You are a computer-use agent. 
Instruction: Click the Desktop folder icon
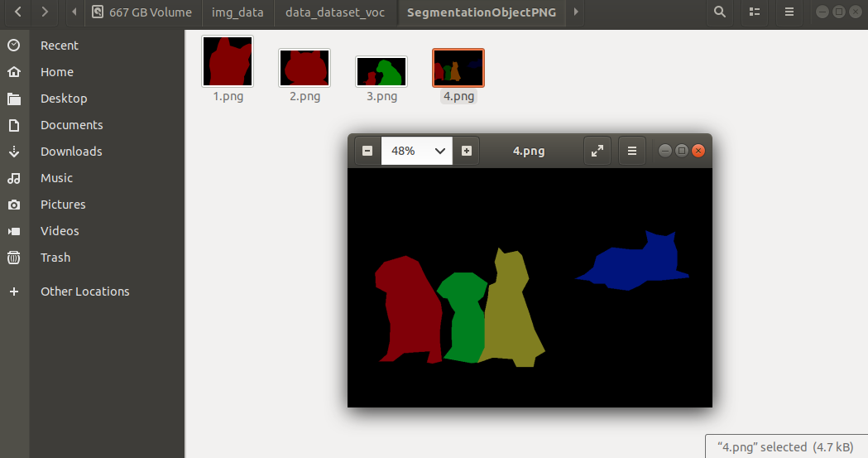14,99
